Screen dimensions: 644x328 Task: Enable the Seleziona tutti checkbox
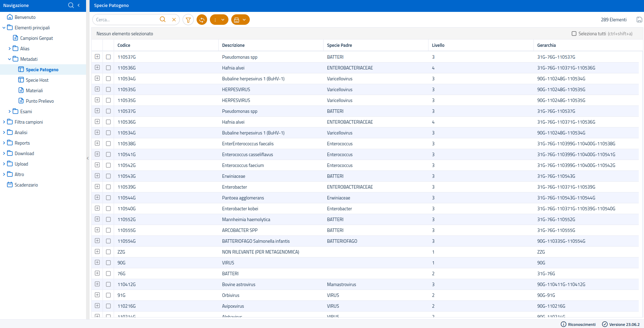tap(574, 34)
